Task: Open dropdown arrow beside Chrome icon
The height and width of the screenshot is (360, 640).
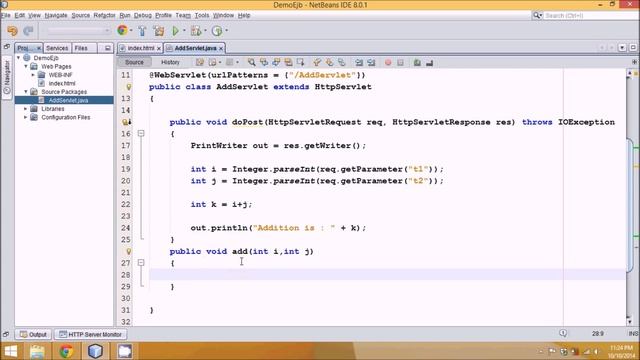Action: click(131, 31)
